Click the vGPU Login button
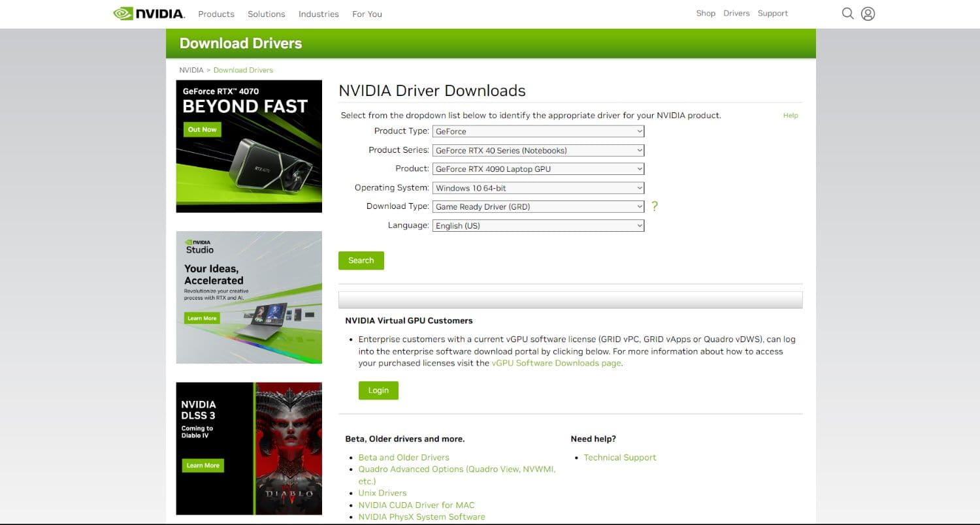 [x=378, y=390]
